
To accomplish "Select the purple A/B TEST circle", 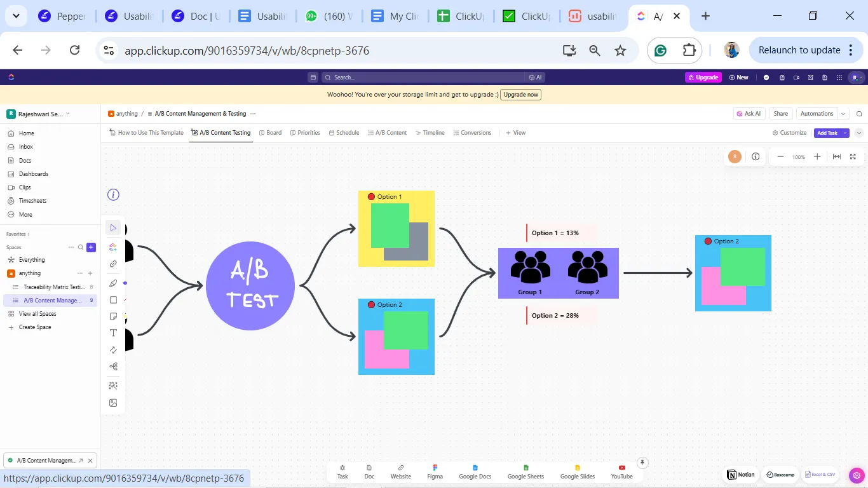I will pos(250,286).
